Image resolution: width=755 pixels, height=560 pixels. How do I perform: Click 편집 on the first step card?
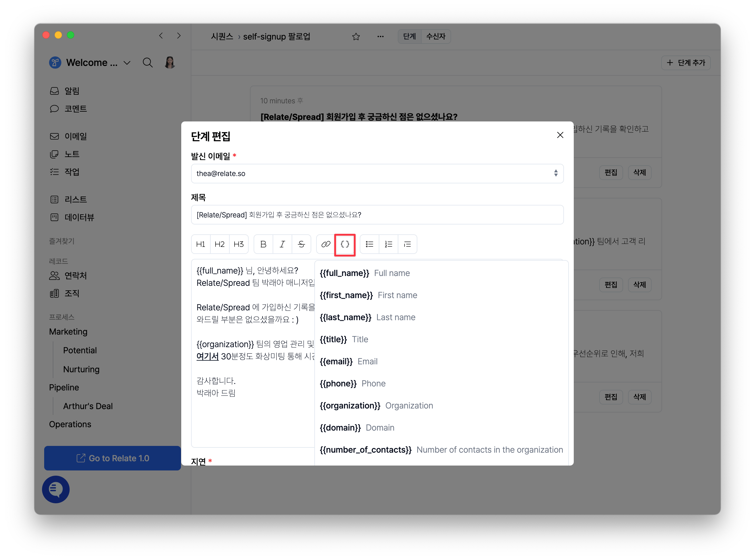point(611,173)
